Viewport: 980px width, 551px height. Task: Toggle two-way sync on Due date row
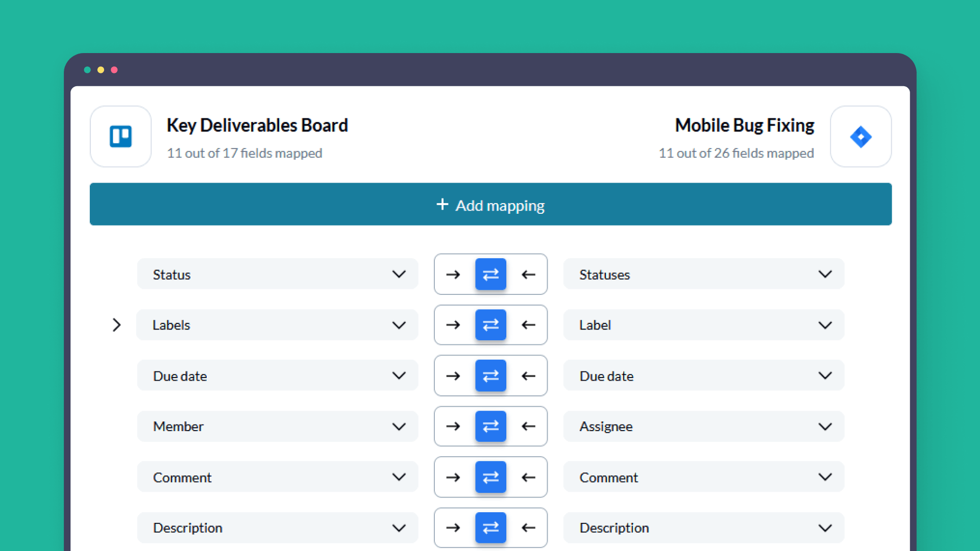point(491,376)
